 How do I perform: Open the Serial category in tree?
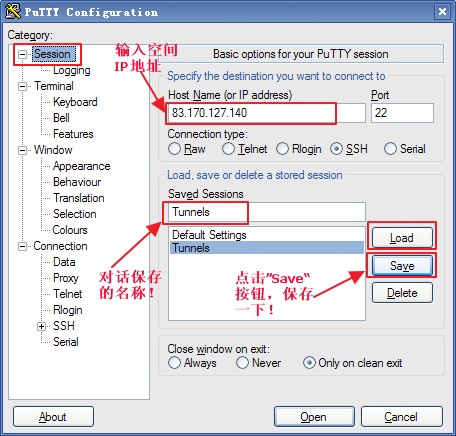(x=66, y=342)
